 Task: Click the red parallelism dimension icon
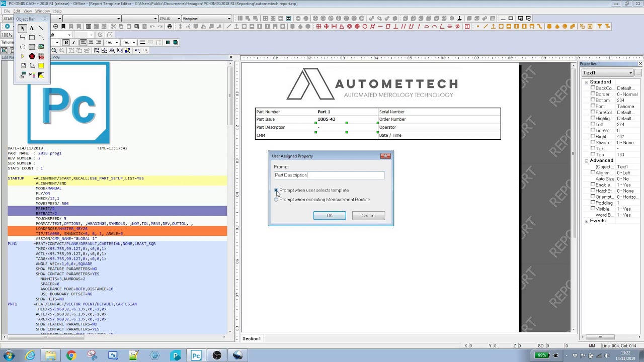[x=404, y=26]
